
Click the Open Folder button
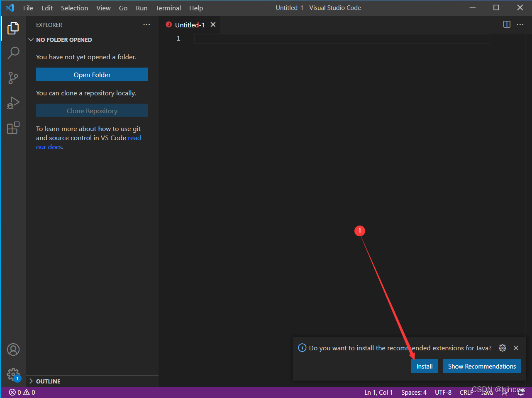(x=92, y=75)
